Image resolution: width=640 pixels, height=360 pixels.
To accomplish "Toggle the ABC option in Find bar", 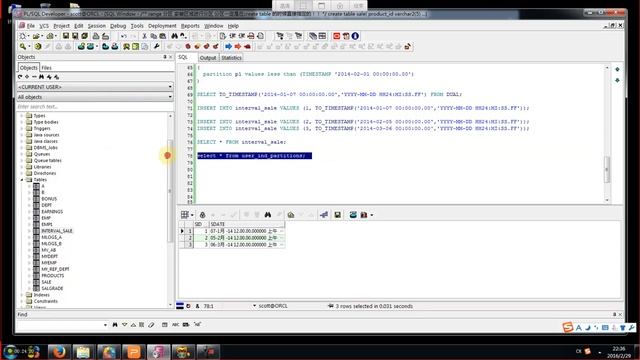I will [x=176, y=325].
